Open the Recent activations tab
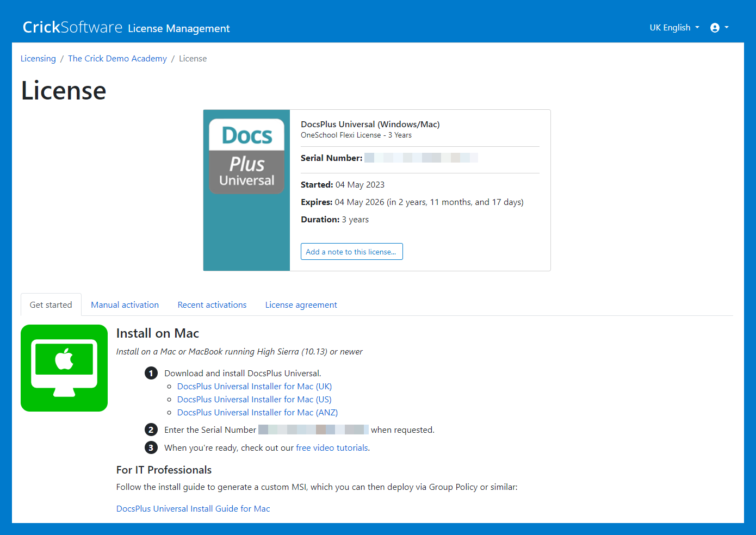 click(212, 305)
